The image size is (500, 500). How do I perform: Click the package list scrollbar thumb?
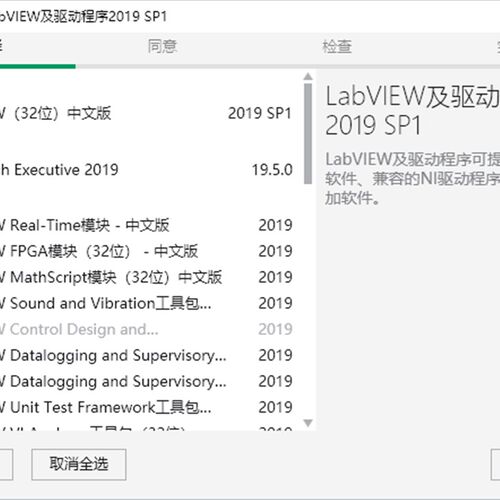click(x=308, y=134)
